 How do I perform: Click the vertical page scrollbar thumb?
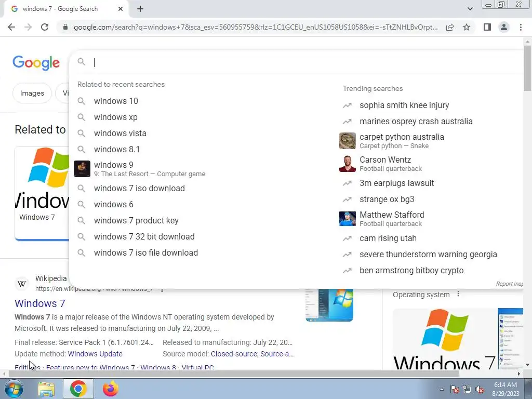click(527, 68)
